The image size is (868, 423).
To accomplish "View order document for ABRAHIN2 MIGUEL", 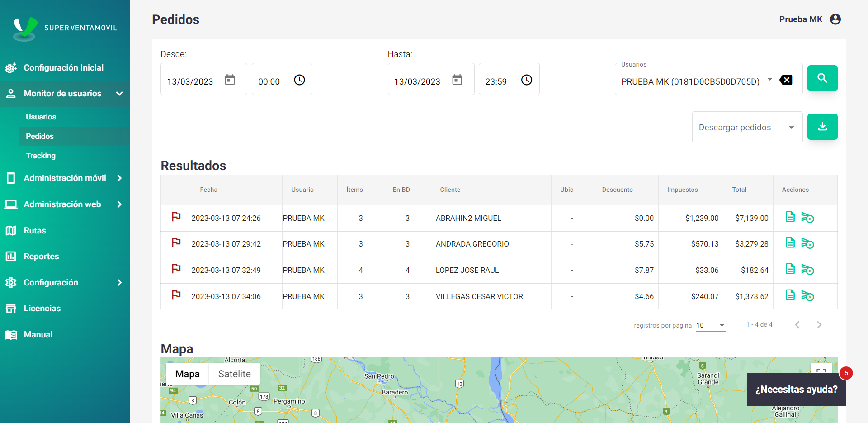I will pos(790,217).
